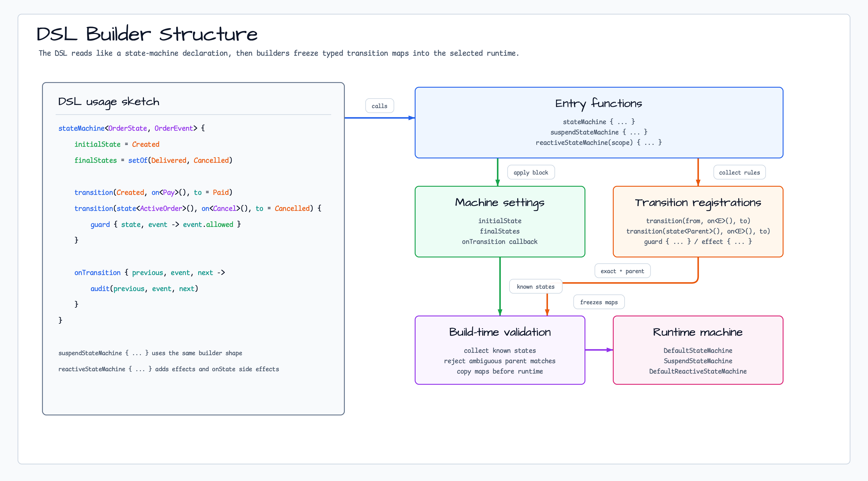Image resolution: width=868 pixels, height=481 pixels.
Task: Select "transition(state<Parent>(), on<E>(), to)" text
Action: tap(698, 231)
